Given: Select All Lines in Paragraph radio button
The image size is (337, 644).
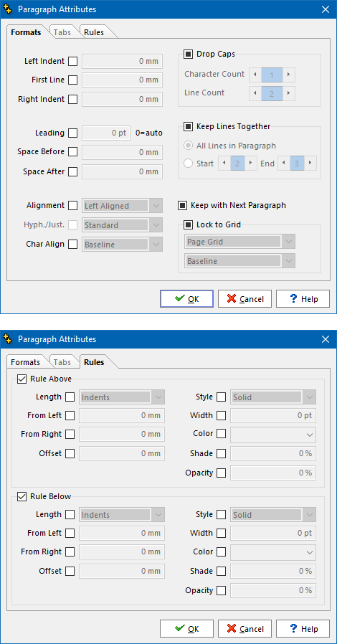Looking at the screenshot, I should (x=188, y=146).
